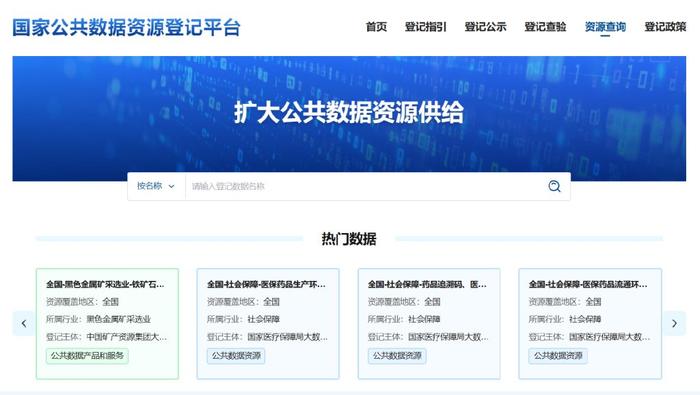Viewport: 700px width, 395px height.
Task: Open the 登记指引 menu item
Action: coord(425,27)
